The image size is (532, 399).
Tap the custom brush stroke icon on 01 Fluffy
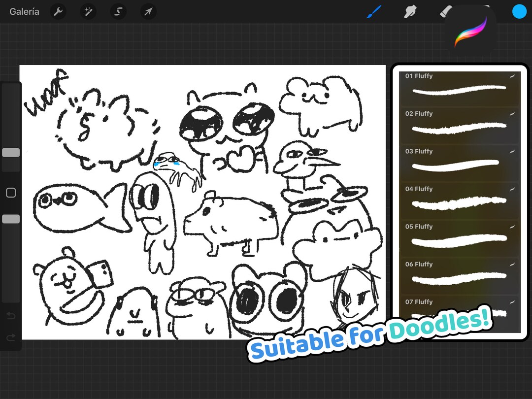[x=512, y=76]
